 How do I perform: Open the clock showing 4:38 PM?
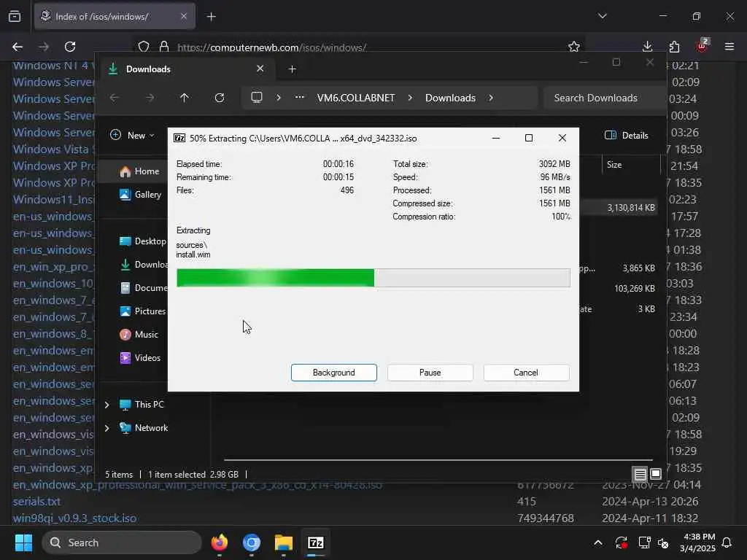click(698, 542)
